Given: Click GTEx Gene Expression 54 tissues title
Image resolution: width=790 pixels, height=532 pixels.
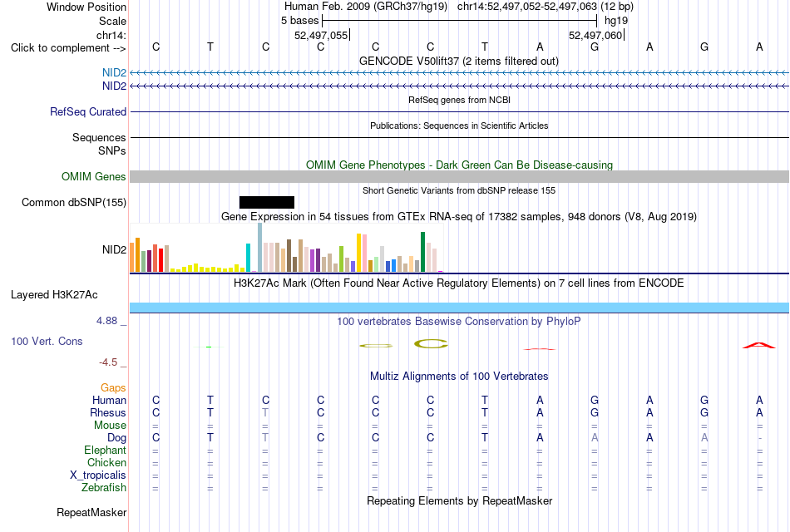Looking at the screenshot, I should point(459,217).
